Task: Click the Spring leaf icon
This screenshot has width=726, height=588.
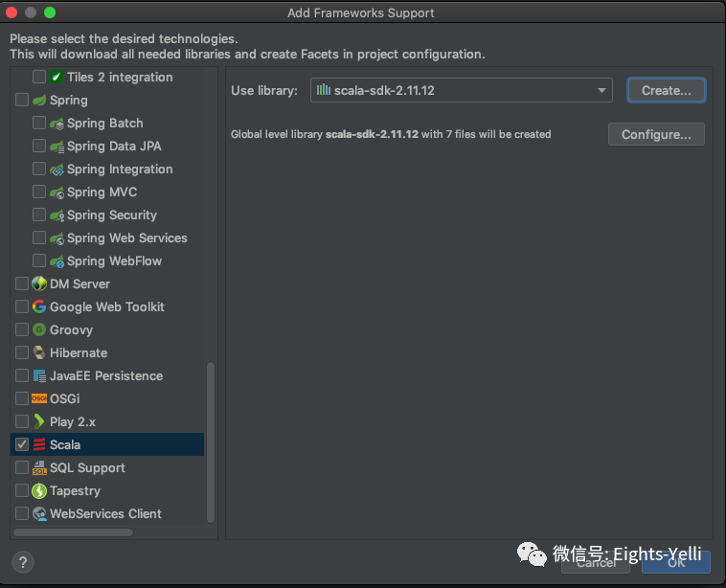Action: coord(39,100)
